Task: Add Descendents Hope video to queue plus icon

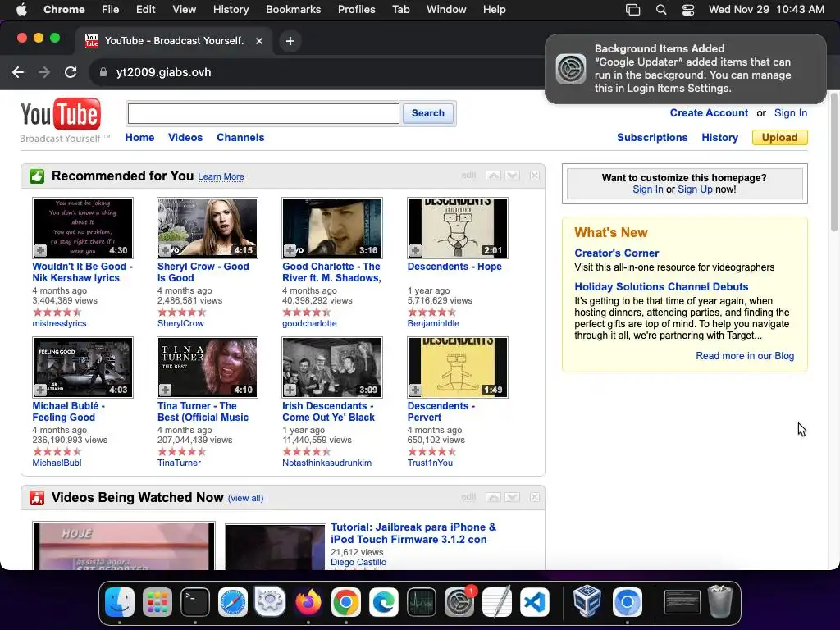Action: pos(415,250)
